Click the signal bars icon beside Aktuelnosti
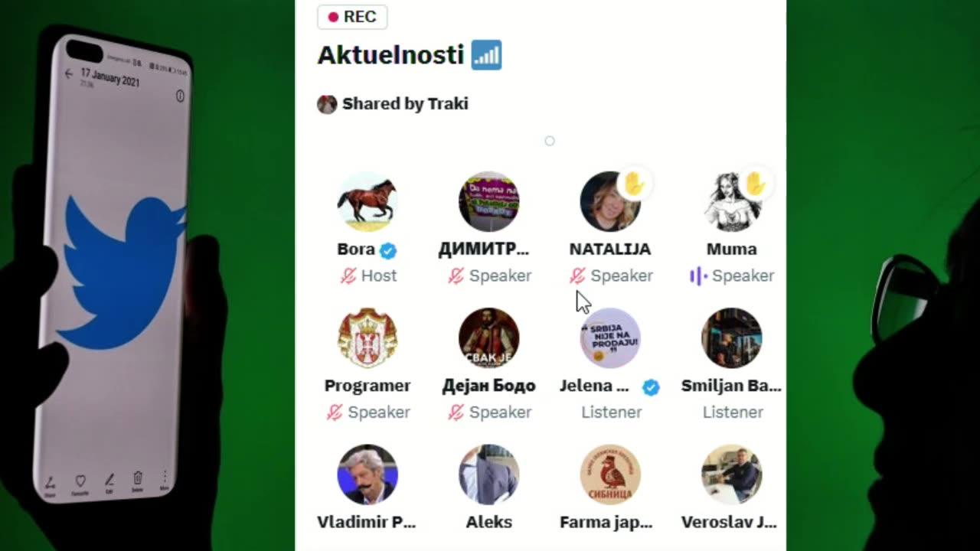 coord(486,55)
